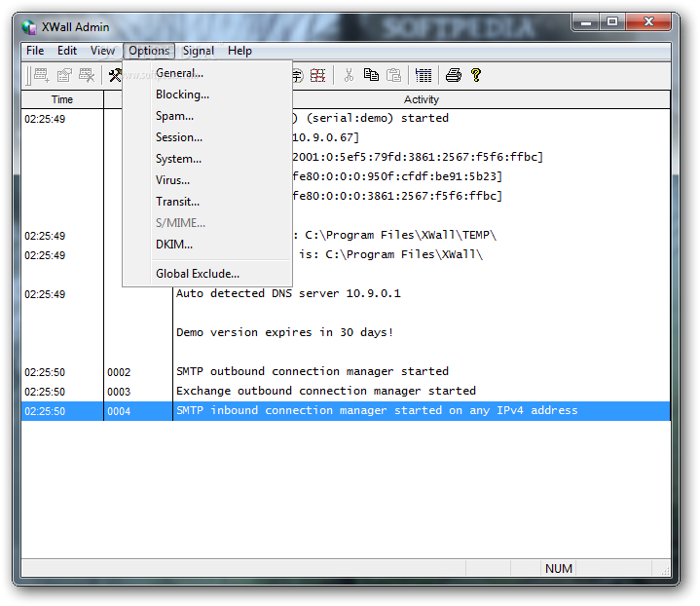Click the status bar resize grip
This screenshot has height=606, width=700.
665,571
